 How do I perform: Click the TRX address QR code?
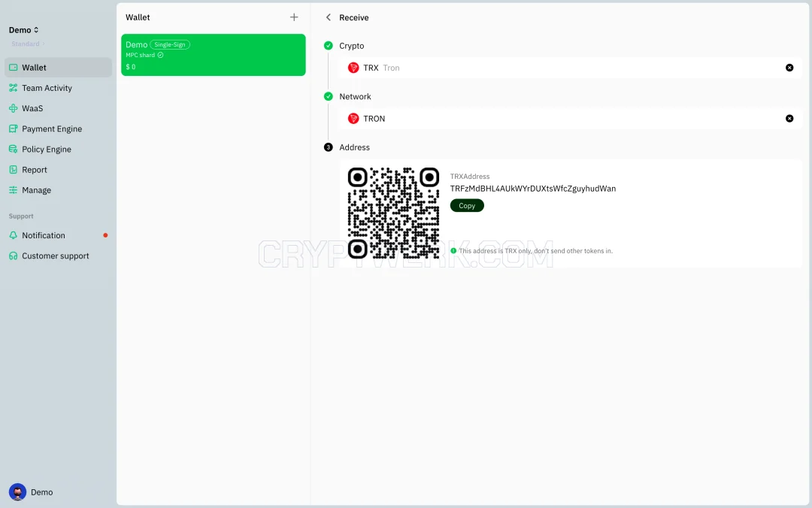393,213
